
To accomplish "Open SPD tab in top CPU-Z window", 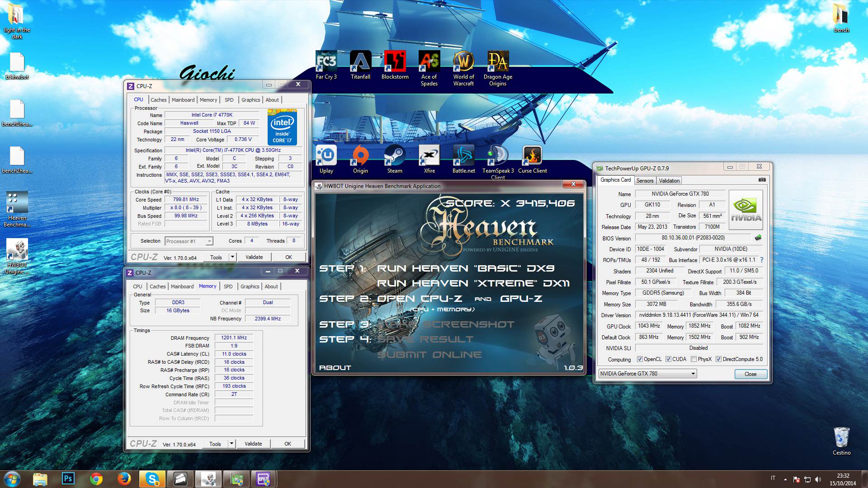I will (x=229, y=100).
